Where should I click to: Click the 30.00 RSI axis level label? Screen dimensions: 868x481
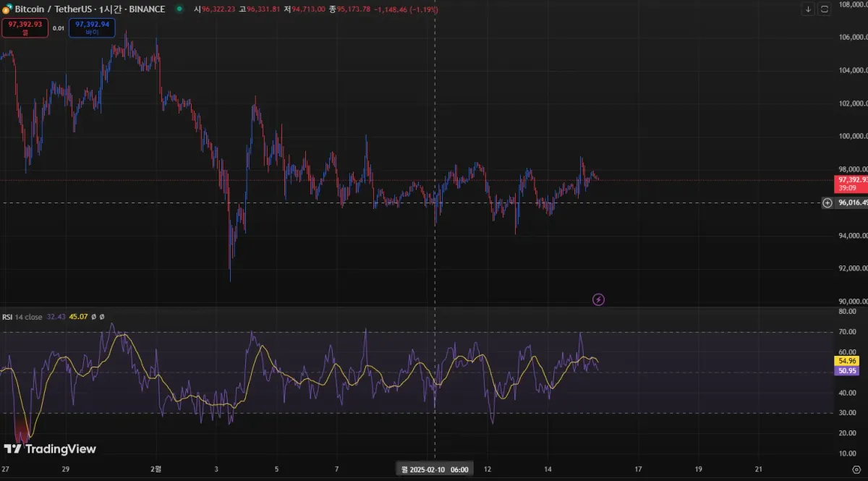pyautogui.click(x=846, y=412)
